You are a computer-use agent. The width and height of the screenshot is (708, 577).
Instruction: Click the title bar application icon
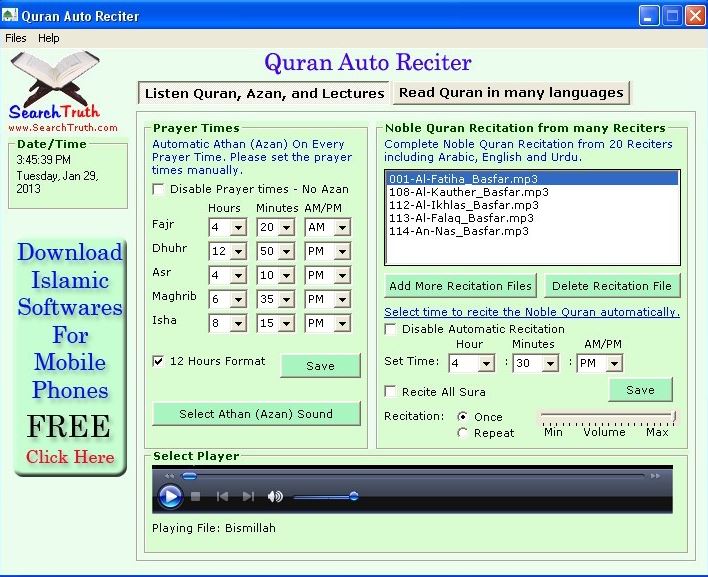9,15
